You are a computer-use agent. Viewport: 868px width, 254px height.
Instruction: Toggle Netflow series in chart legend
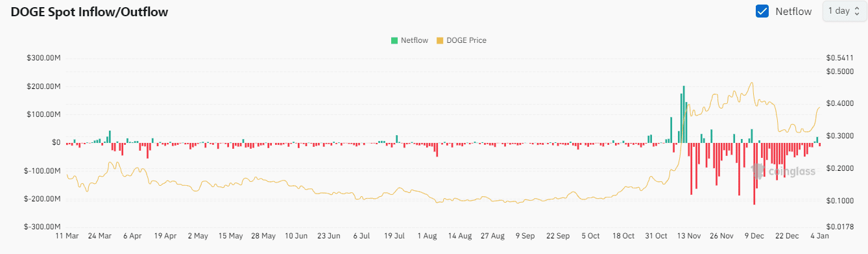pyautogui.click(x=409, y=40)
